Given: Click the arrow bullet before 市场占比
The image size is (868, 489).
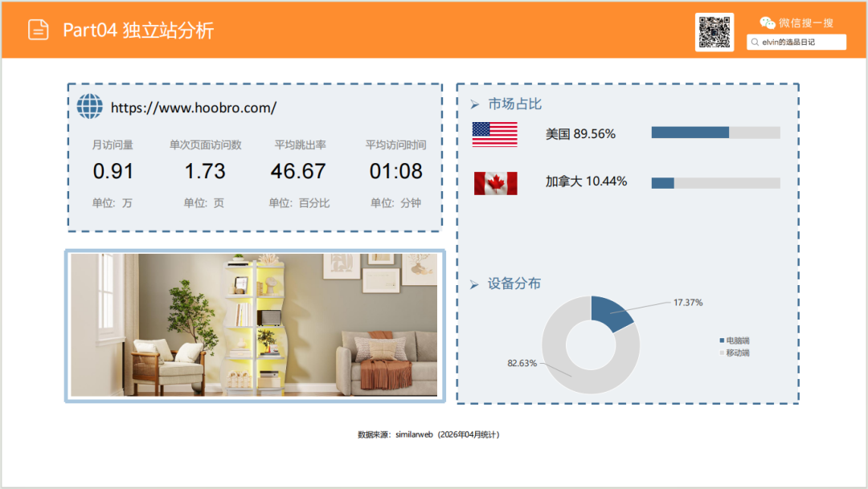Looking at the screenshot, I should click(x=474, y=104).
